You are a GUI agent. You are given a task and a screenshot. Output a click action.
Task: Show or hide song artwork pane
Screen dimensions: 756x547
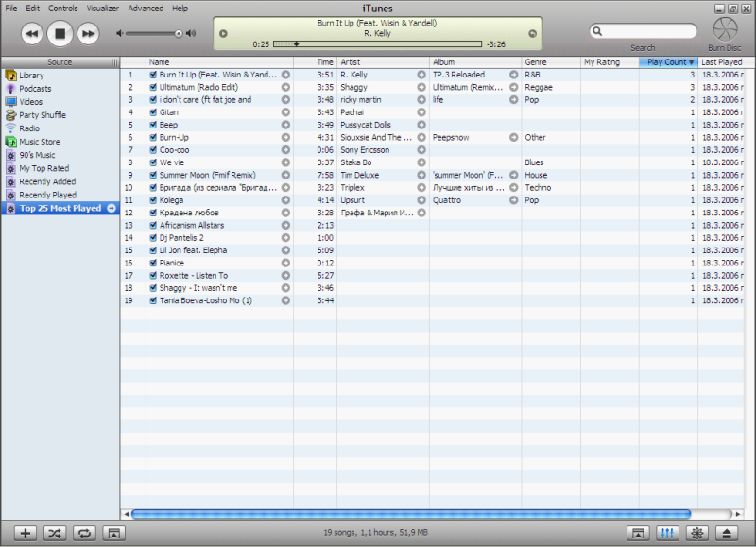pyautogui.click(x=113, y=533)
